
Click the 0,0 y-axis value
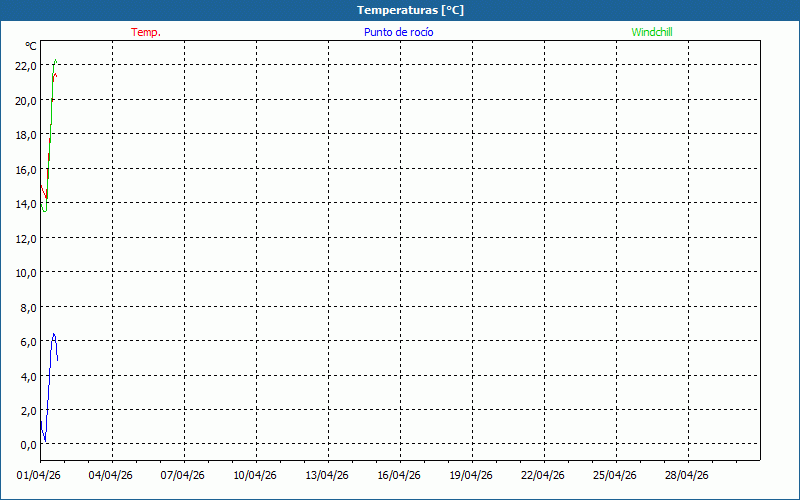(x=28, y=445)
